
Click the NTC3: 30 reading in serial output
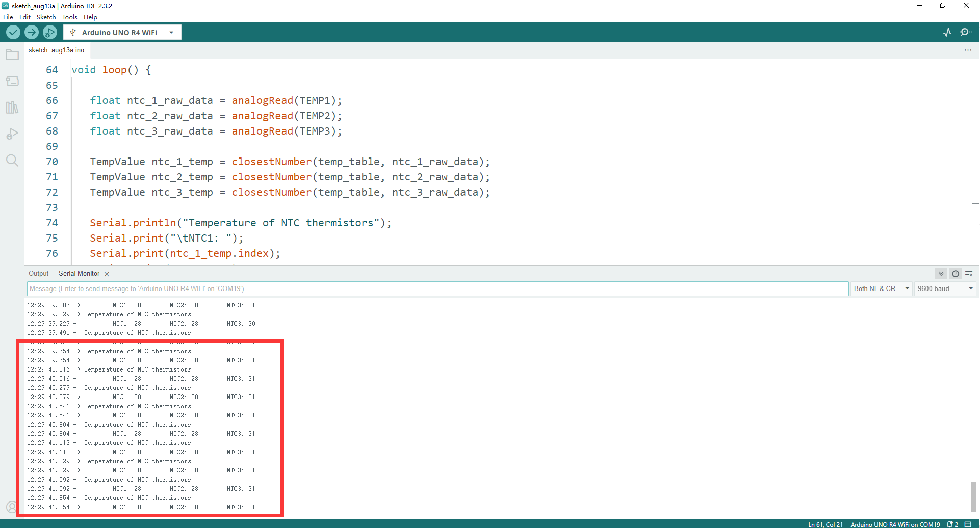click(x=241, y=324)
